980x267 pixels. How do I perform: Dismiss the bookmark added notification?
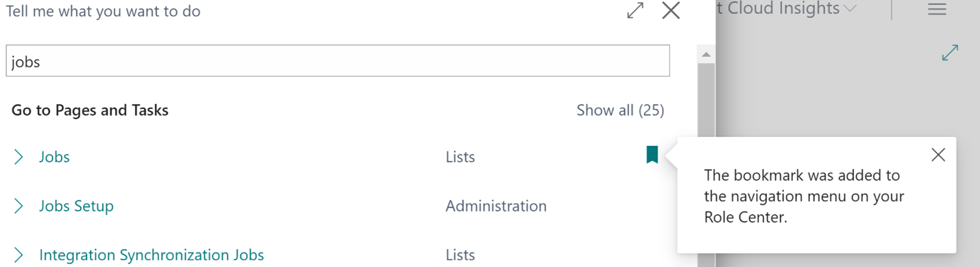tap(938, 155)
